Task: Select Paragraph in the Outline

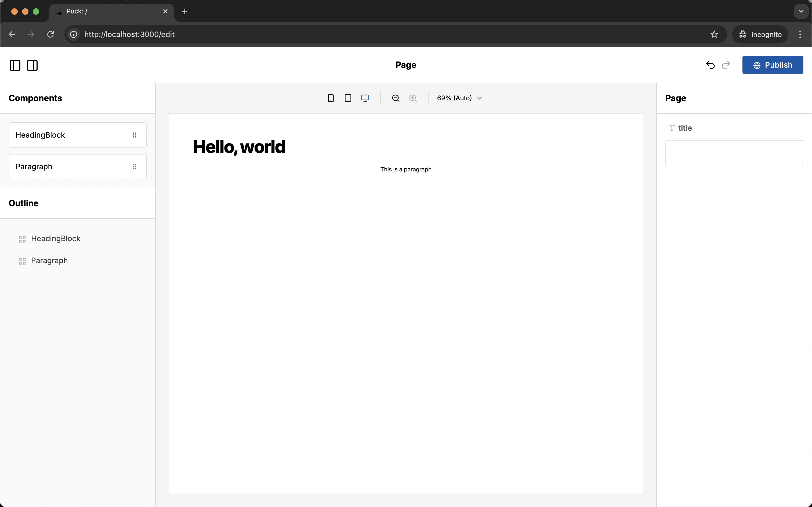Action: click(x=49, y=261)
